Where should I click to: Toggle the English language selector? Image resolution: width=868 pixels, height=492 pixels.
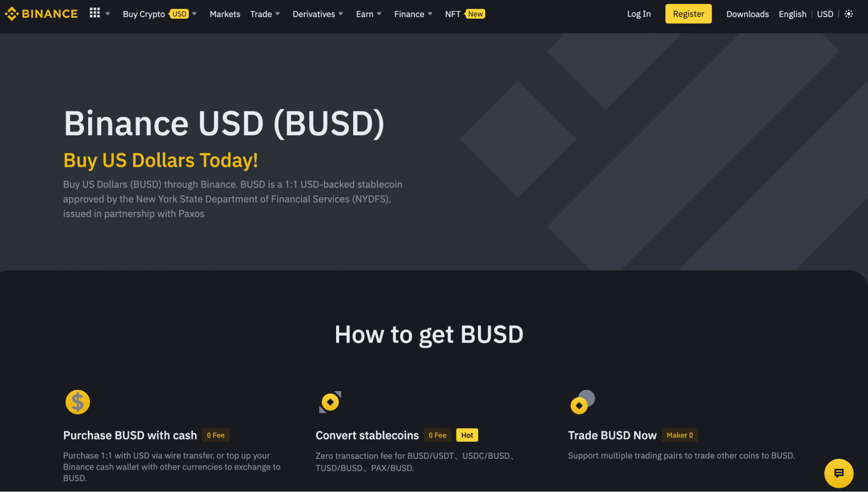(793, 14)
